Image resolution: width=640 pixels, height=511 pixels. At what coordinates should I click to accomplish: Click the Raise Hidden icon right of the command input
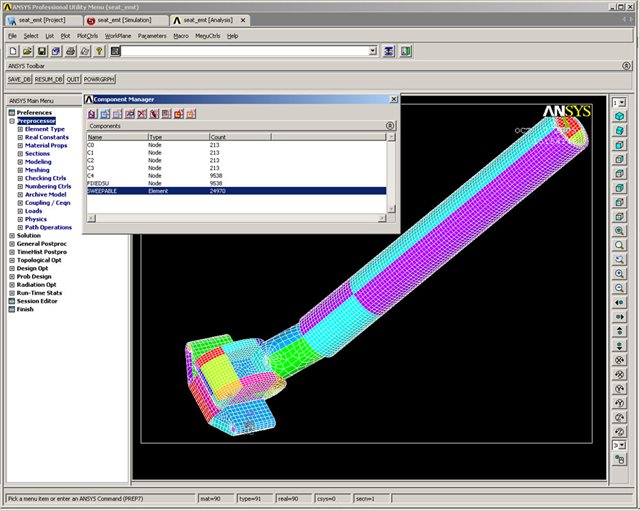(389, 51)
